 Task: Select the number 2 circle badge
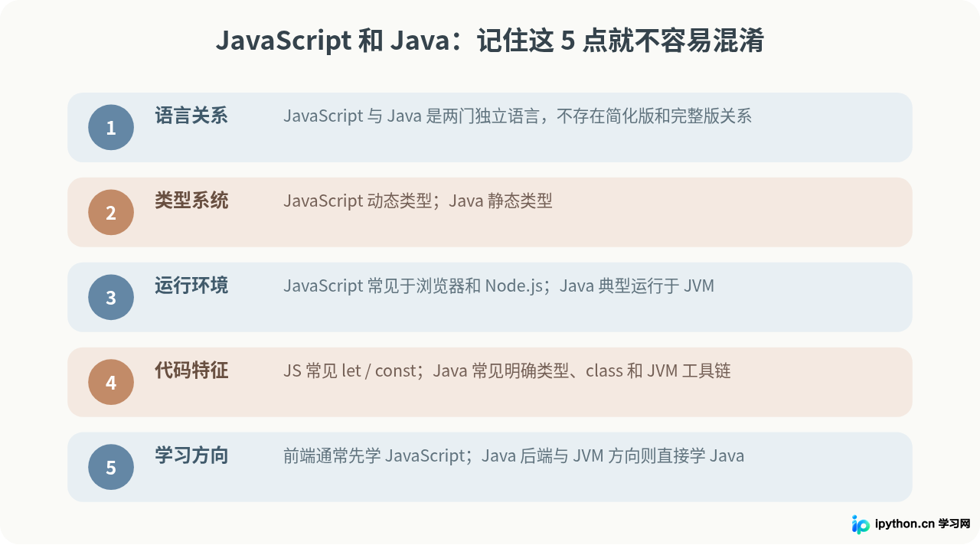pos(111,212)
